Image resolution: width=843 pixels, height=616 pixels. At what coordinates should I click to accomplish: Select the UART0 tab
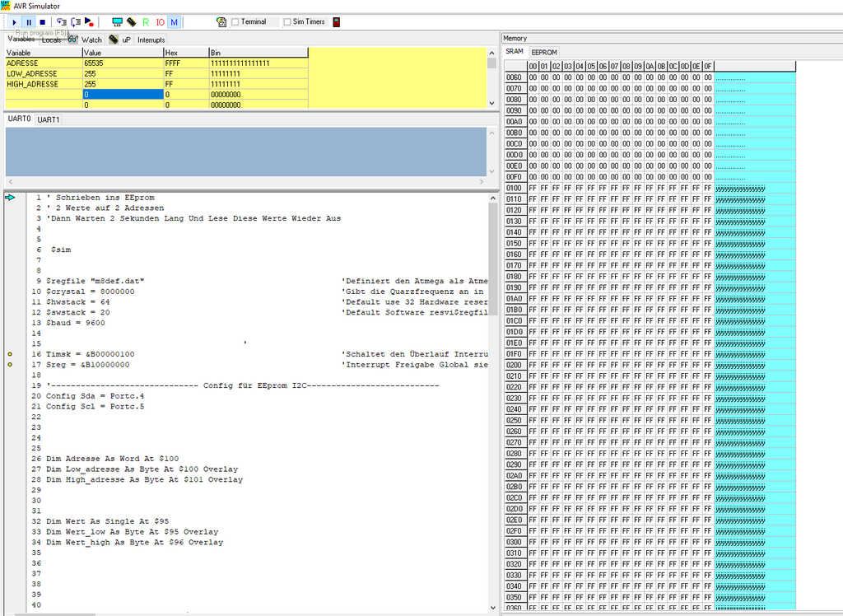pyautogui.click(x=20, y=119)
